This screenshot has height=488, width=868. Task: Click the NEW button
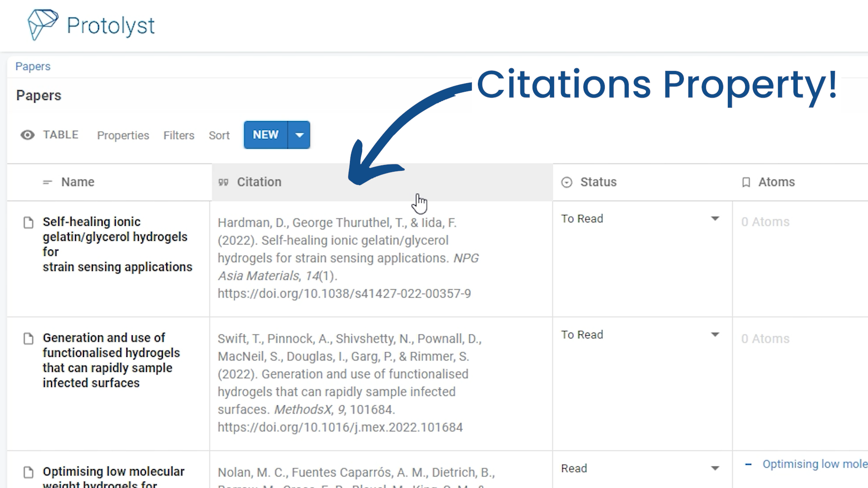[265, 135]
